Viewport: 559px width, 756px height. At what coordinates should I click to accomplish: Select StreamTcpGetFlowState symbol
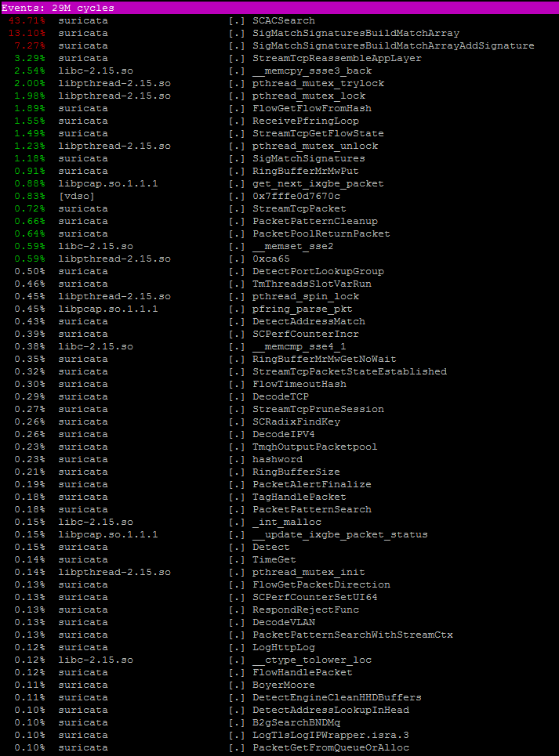(318, 133)
